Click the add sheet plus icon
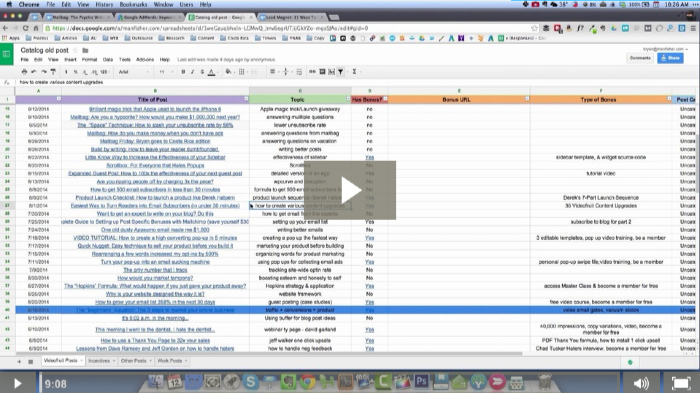This screenshot has height=393, width=700. [19, 361]
